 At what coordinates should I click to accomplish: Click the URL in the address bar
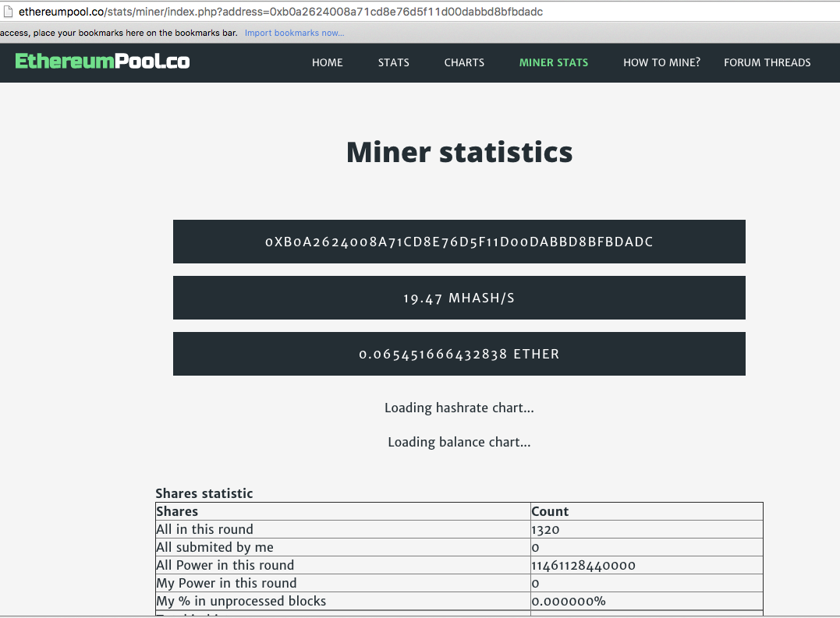point(281,12)
